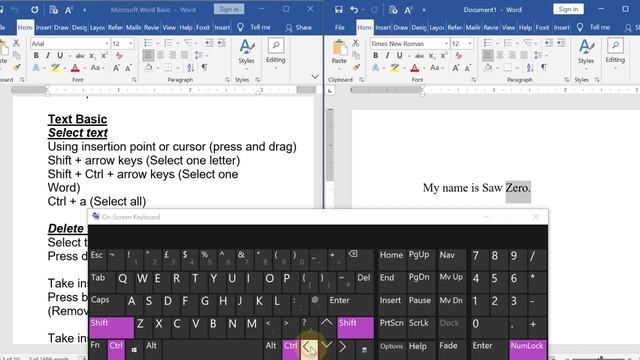Toggle NumLock key on On-Screen Keyboard
Screen dimensions: 640x360
[527, 350]
